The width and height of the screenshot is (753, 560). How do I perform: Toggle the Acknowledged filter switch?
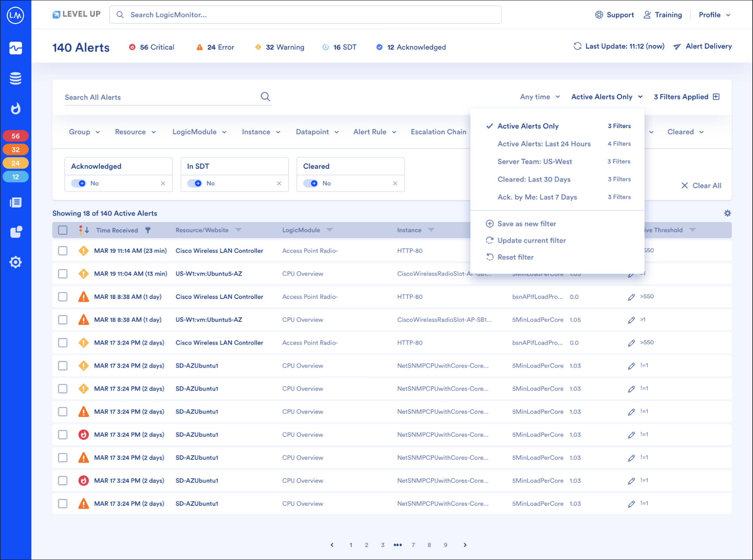coord(79,183)
